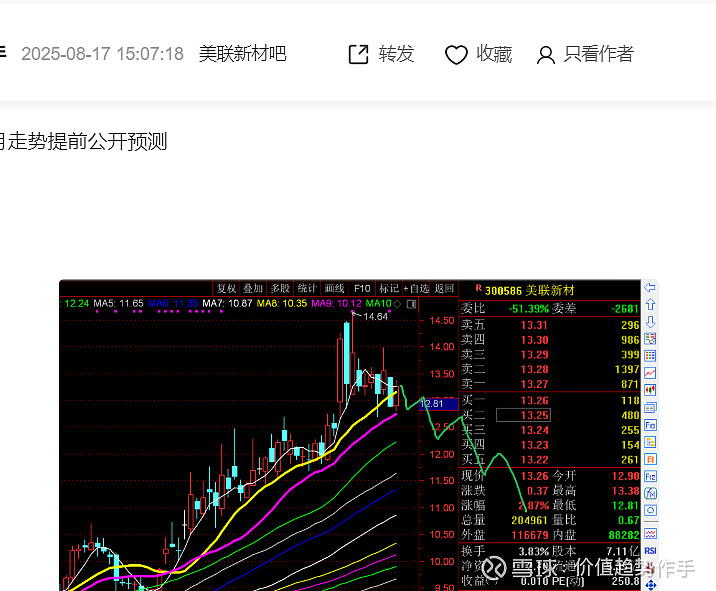Click the MA8: 10.35 indicator label
This screenshot has height=591, width=716.
[282, 303]
